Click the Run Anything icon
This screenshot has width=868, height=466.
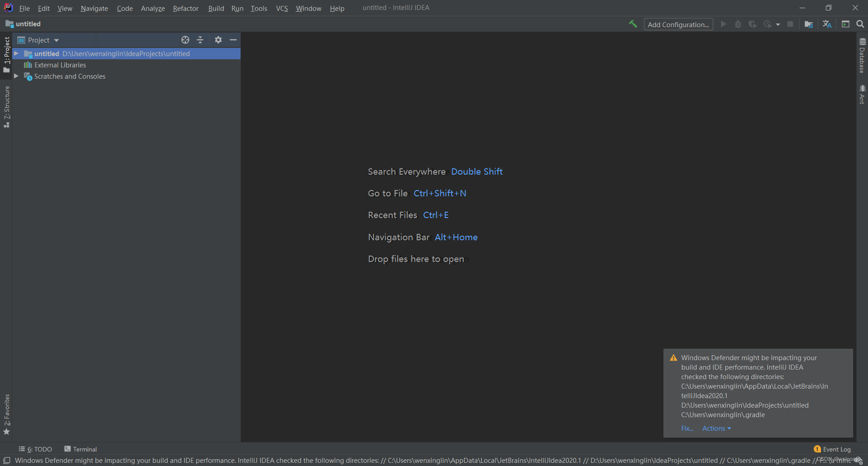pyautogui.click(x=845, y=24)
